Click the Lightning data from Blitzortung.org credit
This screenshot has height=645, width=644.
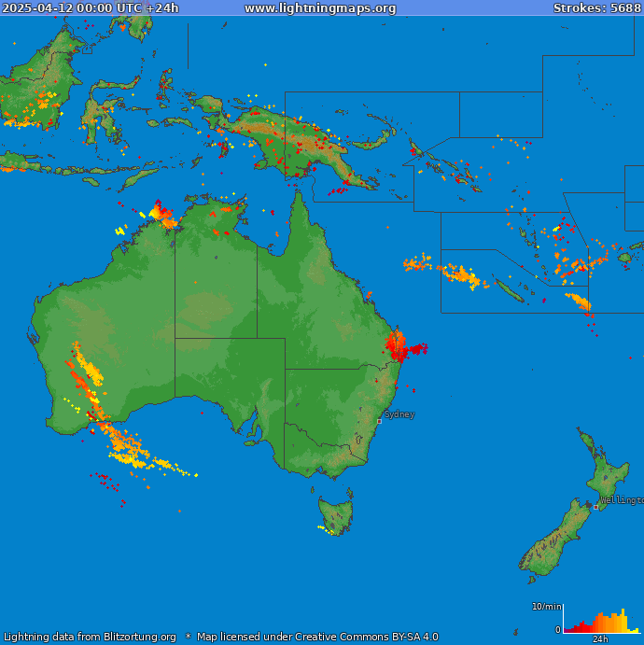(x=90, y=637)
